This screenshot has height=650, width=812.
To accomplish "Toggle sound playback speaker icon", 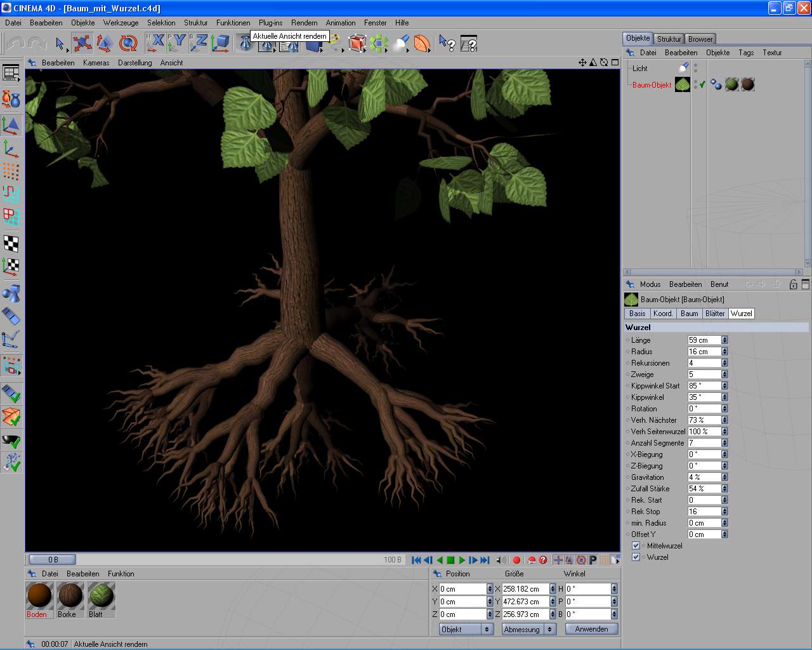I will click(x=501, y=560).
